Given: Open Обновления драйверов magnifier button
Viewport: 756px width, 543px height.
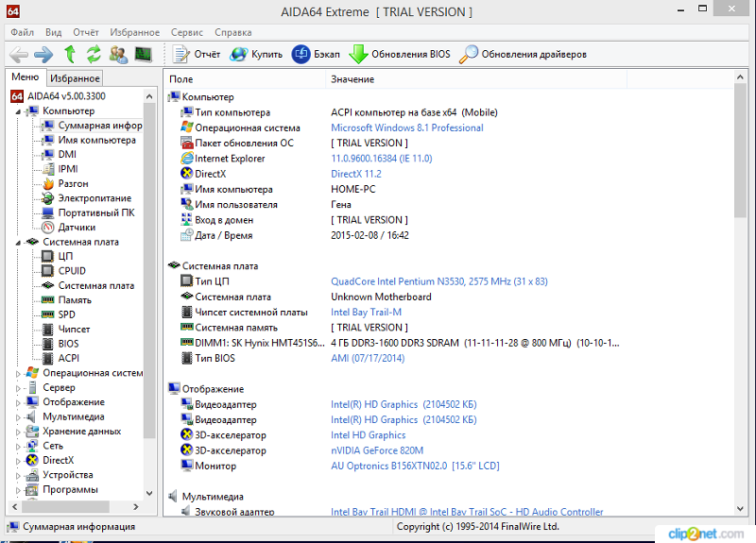Looking at the screenshot, I should [523, 54].
